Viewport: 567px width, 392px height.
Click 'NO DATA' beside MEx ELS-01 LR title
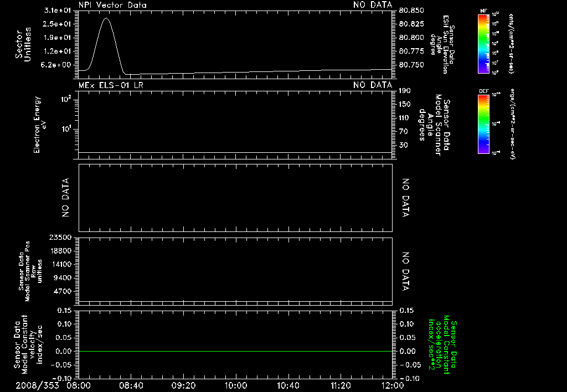pos(373,85)
